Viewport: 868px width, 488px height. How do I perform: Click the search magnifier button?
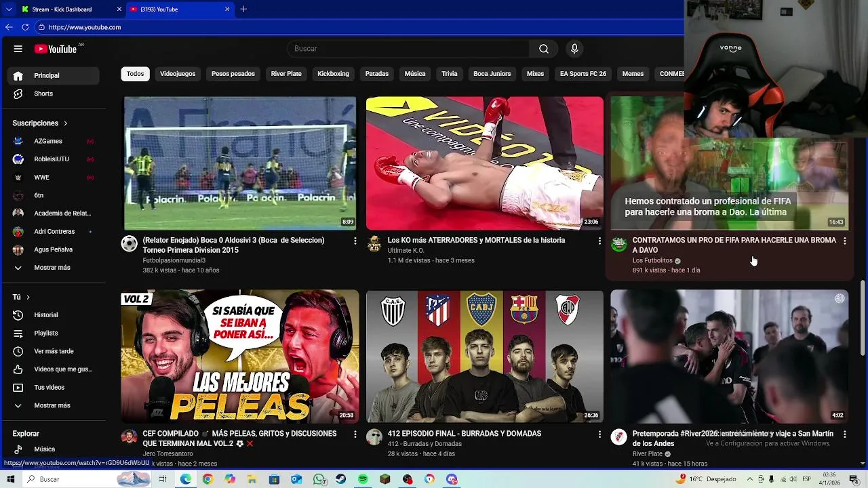544,49
